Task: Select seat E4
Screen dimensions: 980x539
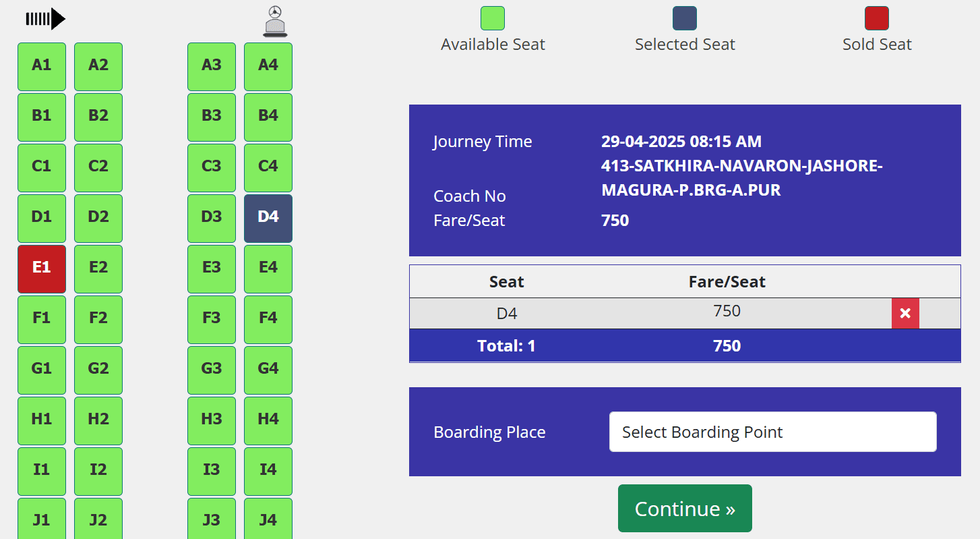Action: coord(268,268)
